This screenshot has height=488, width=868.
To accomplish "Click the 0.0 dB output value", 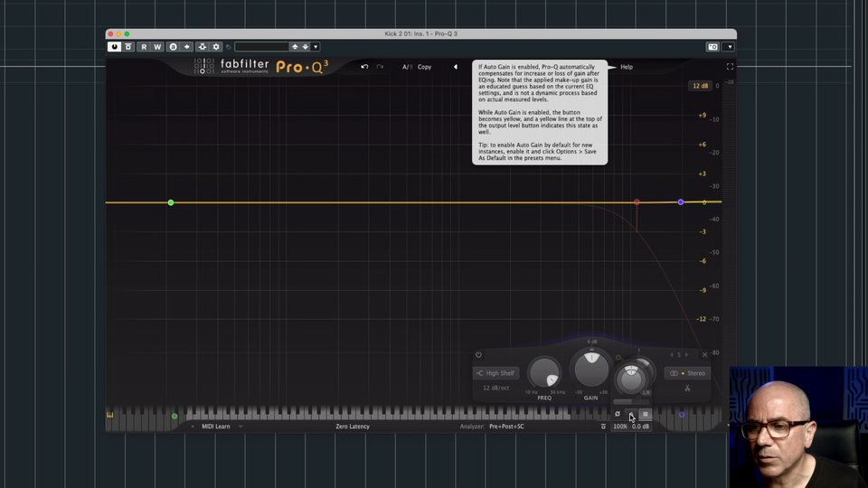I will point(640,427).
